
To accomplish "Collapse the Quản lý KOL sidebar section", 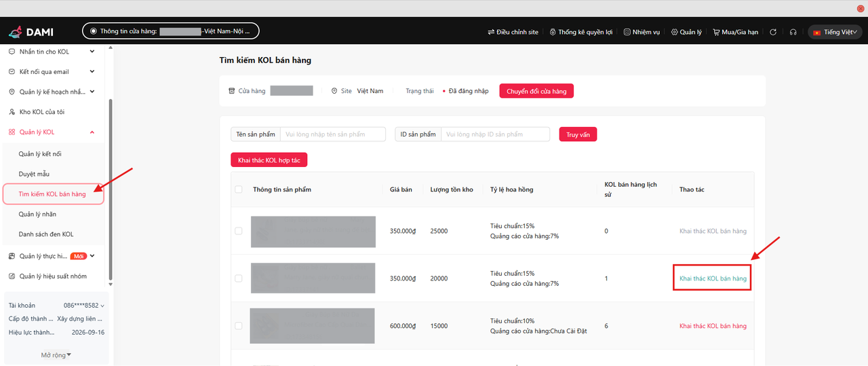I will pyautogui.click(x=92, y=132).
